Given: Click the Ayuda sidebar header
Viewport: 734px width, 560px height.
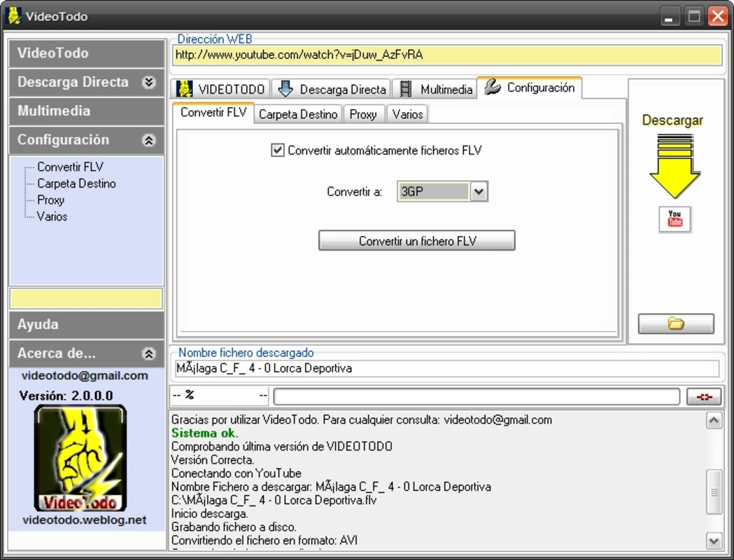Looking at the screenshot, I should 87,325.
